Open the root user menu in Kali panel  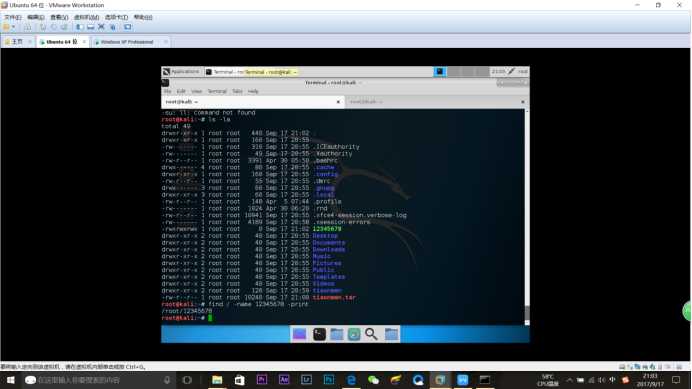click(523, 72)
